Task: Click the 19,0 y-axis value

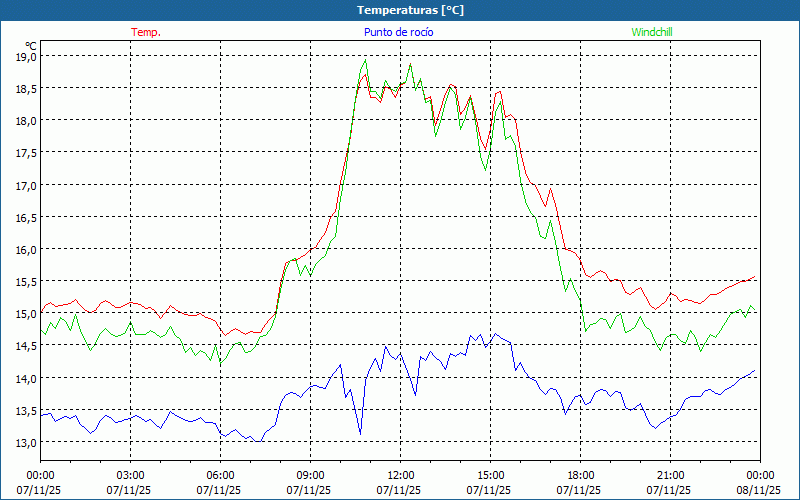Action: click(25, 57)
